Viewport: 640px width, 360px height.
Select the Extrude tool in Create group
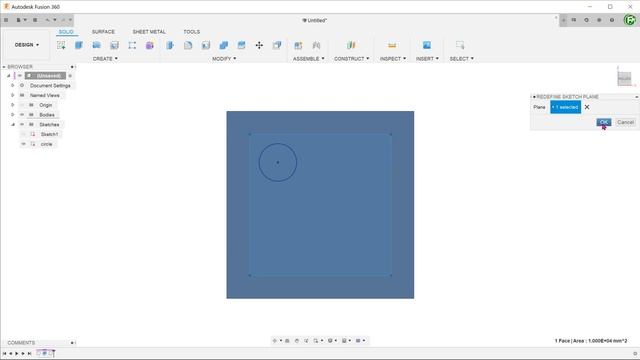pos(79,45)
